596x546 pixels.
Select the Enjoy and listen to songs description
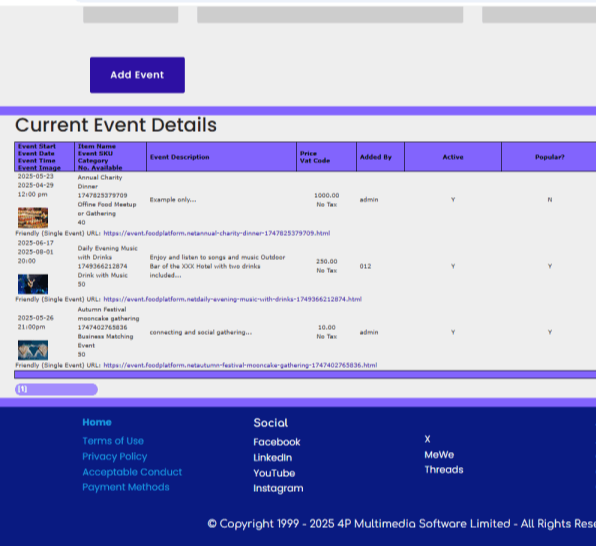tap(217, 266)
